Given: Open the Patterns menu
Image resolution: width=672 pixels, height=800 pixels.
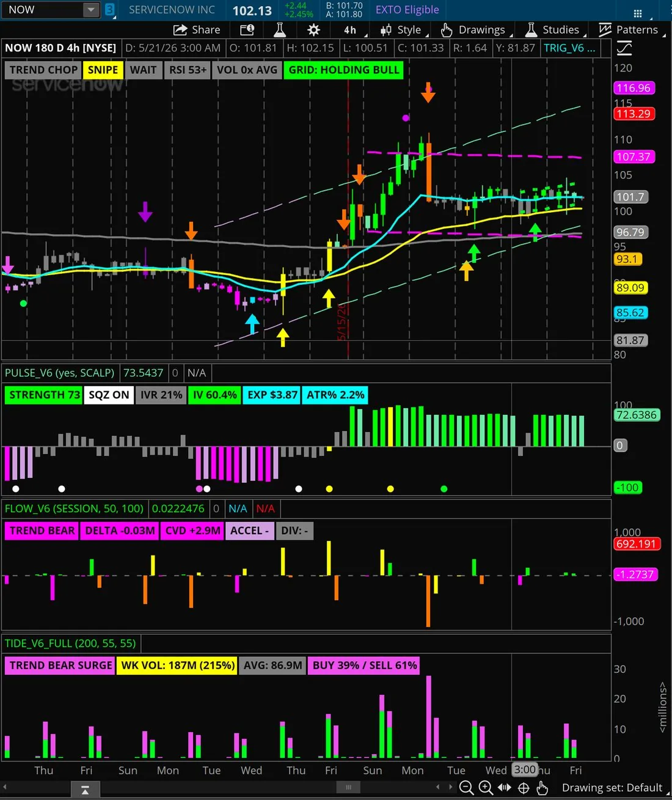Looking at the screenshot, I should click(629, 29).
